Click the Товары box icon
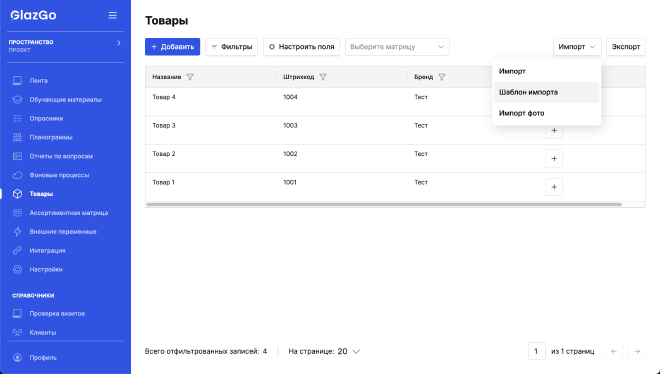The image size is (660, 374). 17,194
